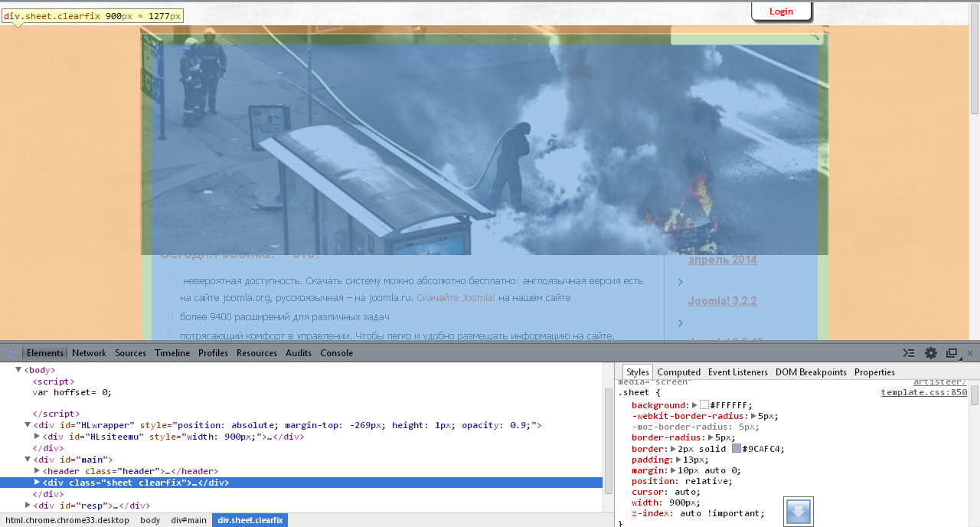The height and width of the screenshot is (527, 980).
Task: Click the dock/undock DevTools icon
Action: tap(952, 353)
